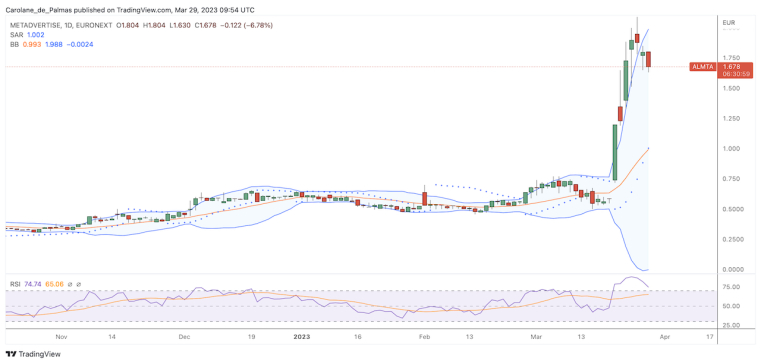Click the BB basis value 0.993
The image size is (760, 364).
33,45
